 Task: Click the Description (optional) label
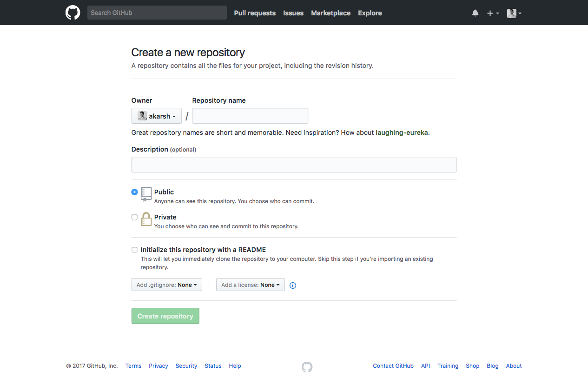[164, 149]
